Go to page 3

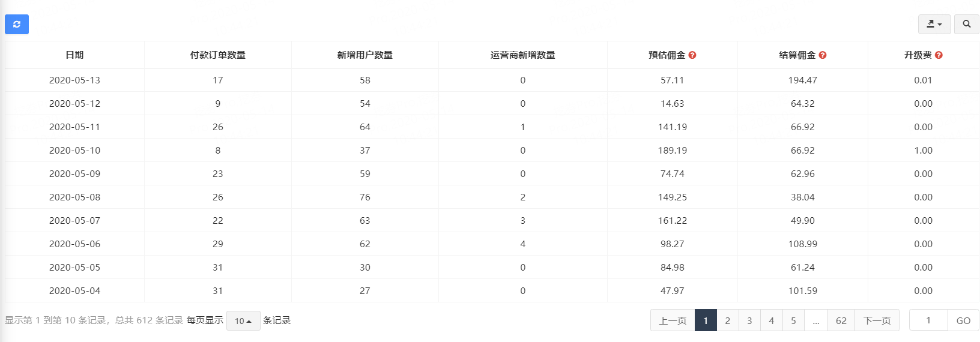[x=749, y=320]
